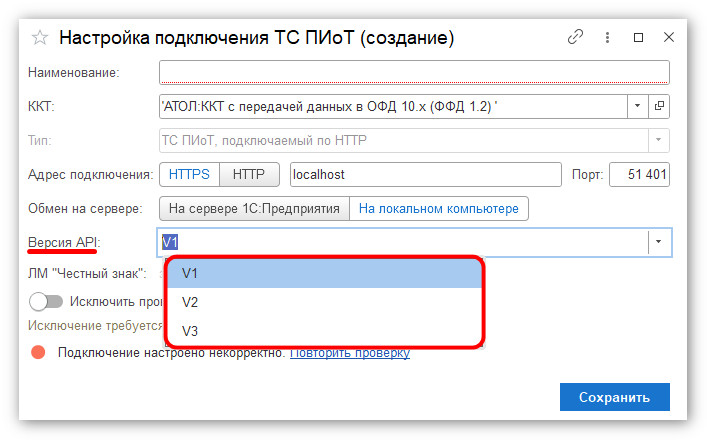Click the Адрес подключения label

pos(91,174)
